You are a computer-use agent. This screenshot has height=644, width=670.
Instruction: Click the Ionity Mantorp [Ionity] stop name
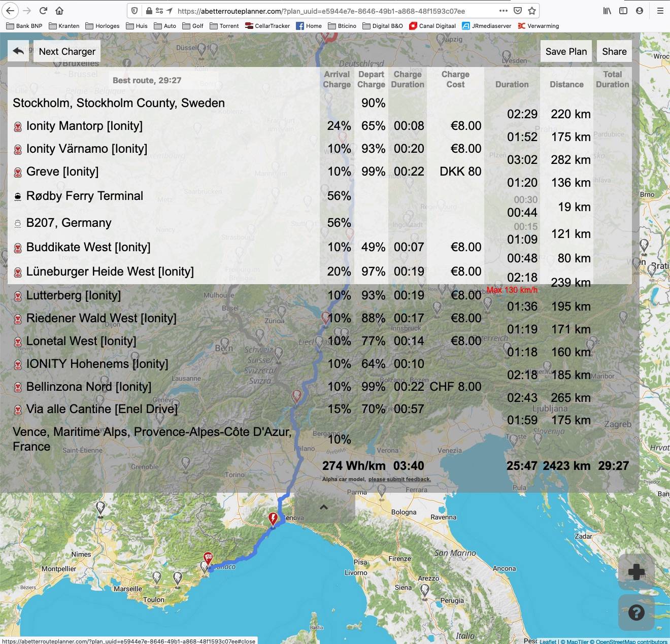click(x=84, y=126)
